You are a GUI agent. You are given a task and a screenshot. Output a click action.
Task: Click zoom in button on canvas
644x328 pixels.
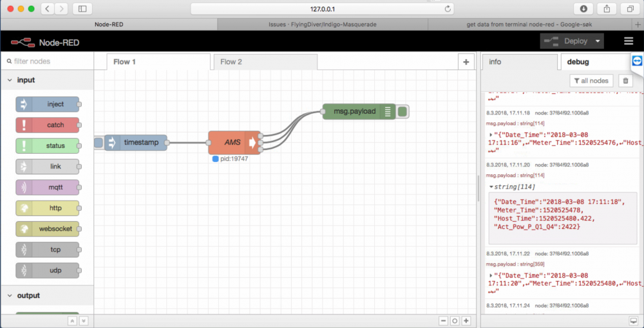[466, 321]
